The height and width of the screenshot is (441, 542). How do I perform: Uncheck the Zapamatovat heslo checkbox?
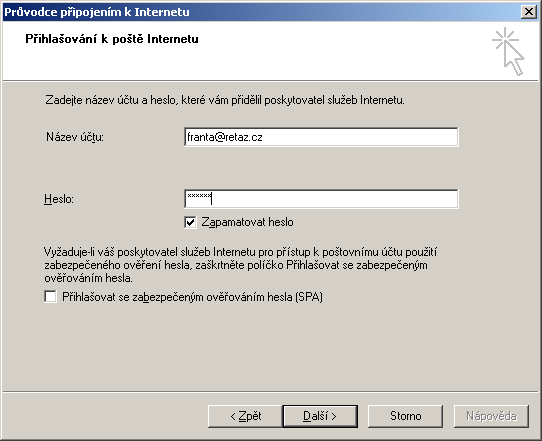190,222
